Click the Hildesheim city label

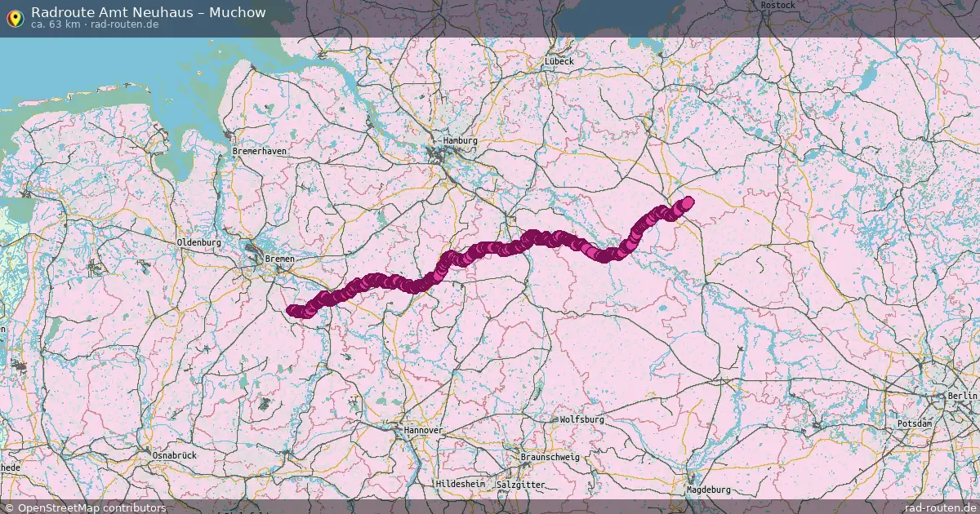pos(460,484)
